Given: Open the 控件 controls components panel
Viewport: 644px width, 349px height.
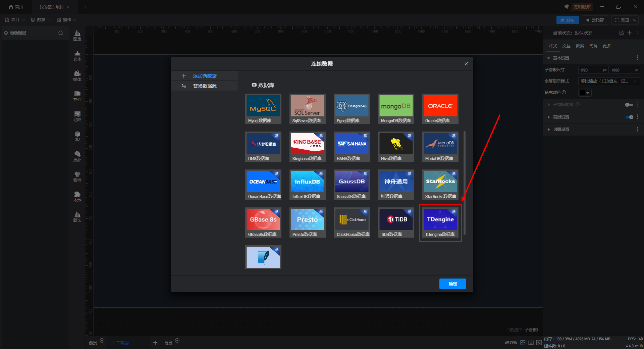Looking at the screenshot, I should pyautogui.click(x=77, y=96).
